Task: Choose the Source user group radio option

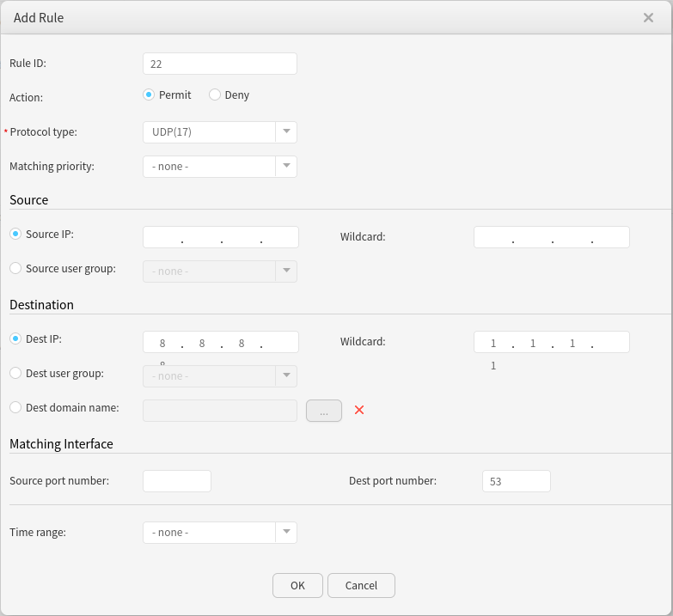Action: pos(15,268)
